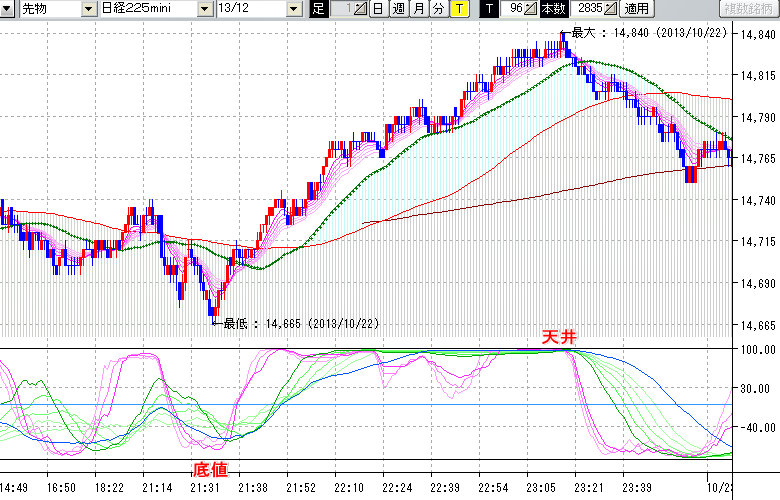Click the 14,690 price axis label
The height and width of the screenshot is (500, 780).
point(758,284)
